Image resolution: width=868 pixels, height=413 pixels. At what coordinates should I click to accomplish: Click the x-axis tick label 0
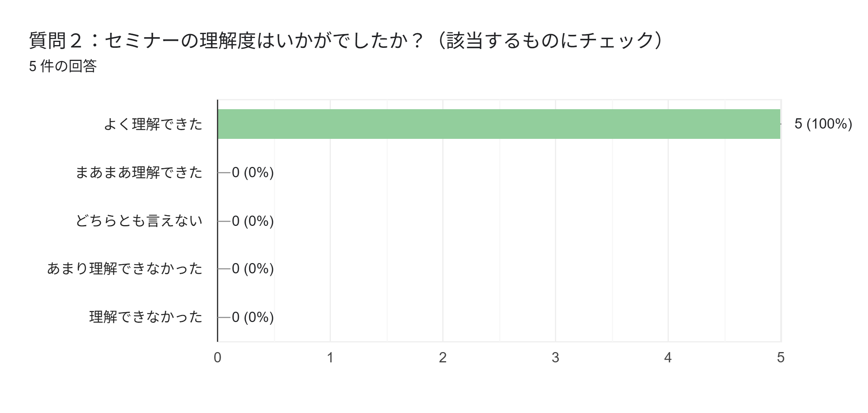tap(217, 358)
